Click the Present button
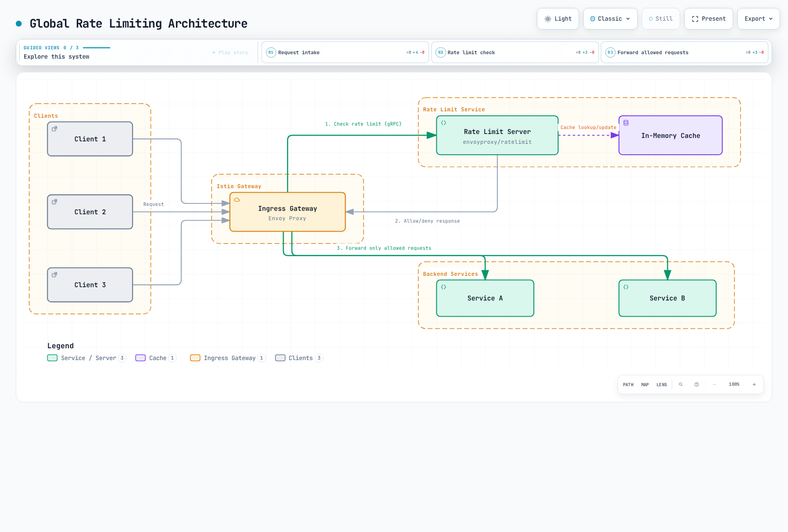788x532 pixels. pyautogui.click(x=709, y=19)
